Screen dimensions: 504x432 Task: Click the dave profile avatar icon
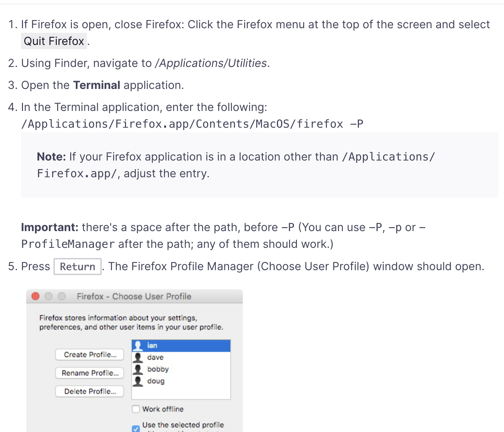point(138,357)
